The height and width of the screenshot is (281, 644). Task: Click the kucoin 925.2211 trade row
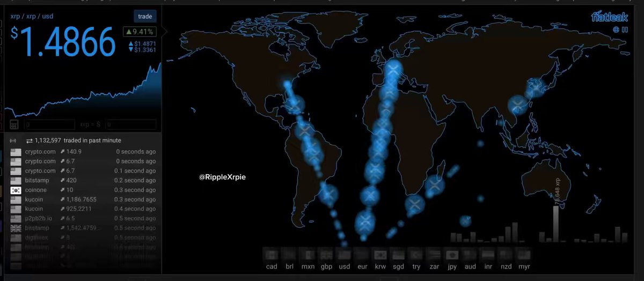83,209
